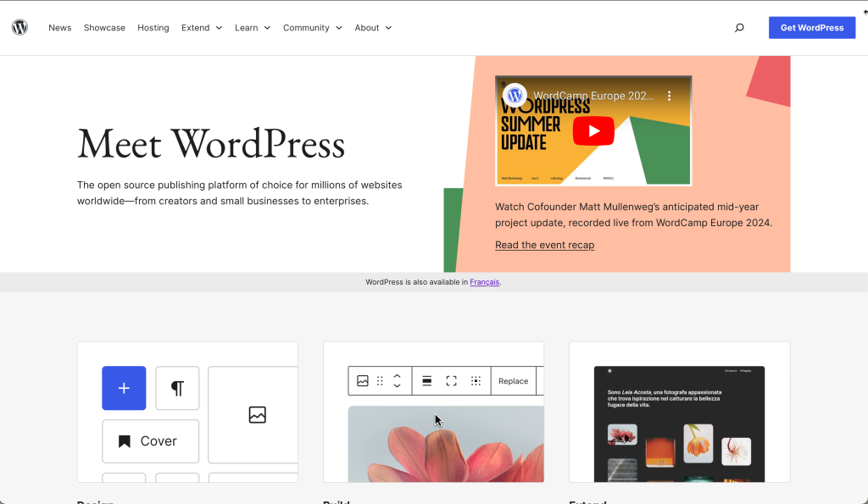Screen dimensions: 868x504
Task: Click the Get WordPress button
Action: [x=811, y=28]
